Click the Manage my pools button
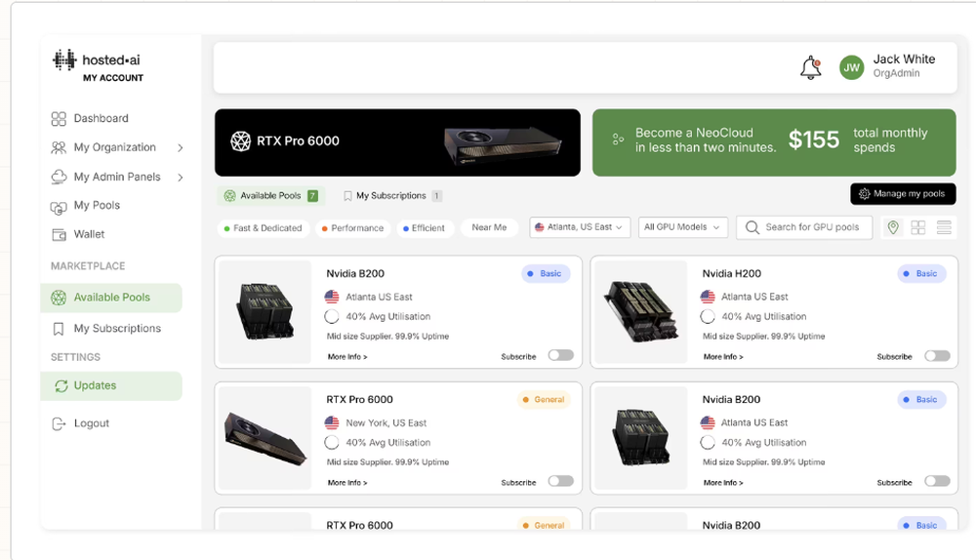The image size is (976, 560). (903, 194)
